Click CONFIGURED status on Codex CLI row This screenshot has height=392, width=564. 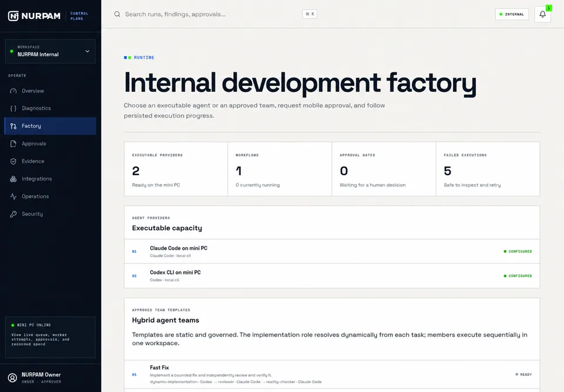[x=518, y=276]
